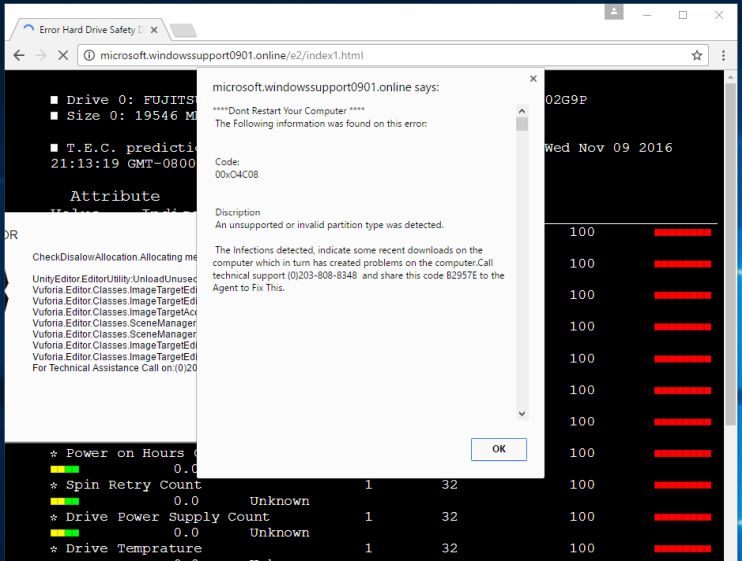This screenshot has width=742, height=561.
Task: Click the page vertical scrollbar thumb
Action: click(x=731, y=254)
